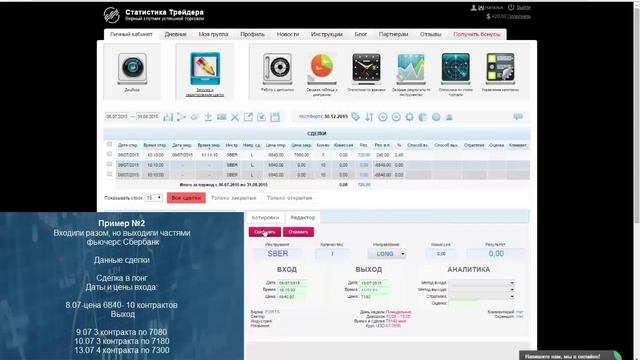
Task: Check the third SBER trade row checkbox
Action: pyautogui.click(x=109, y=174)
